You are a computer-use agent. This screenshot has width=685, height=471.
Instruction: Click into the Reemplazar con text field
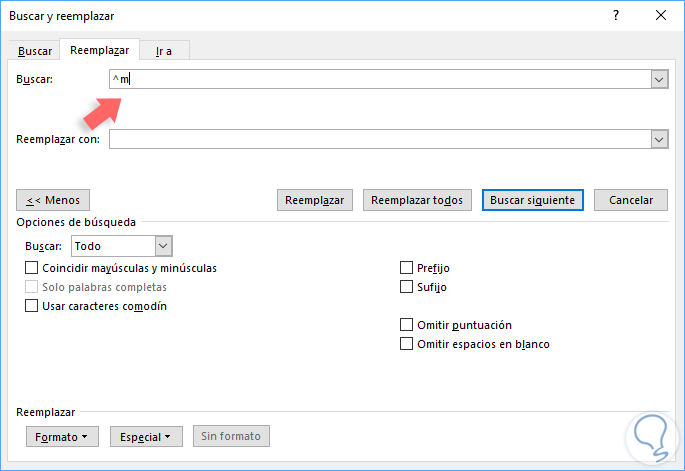coord(378,140)
